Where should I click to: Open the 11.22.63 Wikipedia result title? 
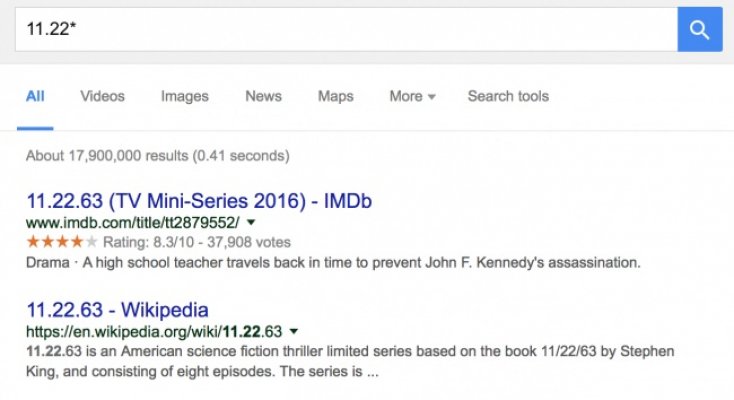117,309
